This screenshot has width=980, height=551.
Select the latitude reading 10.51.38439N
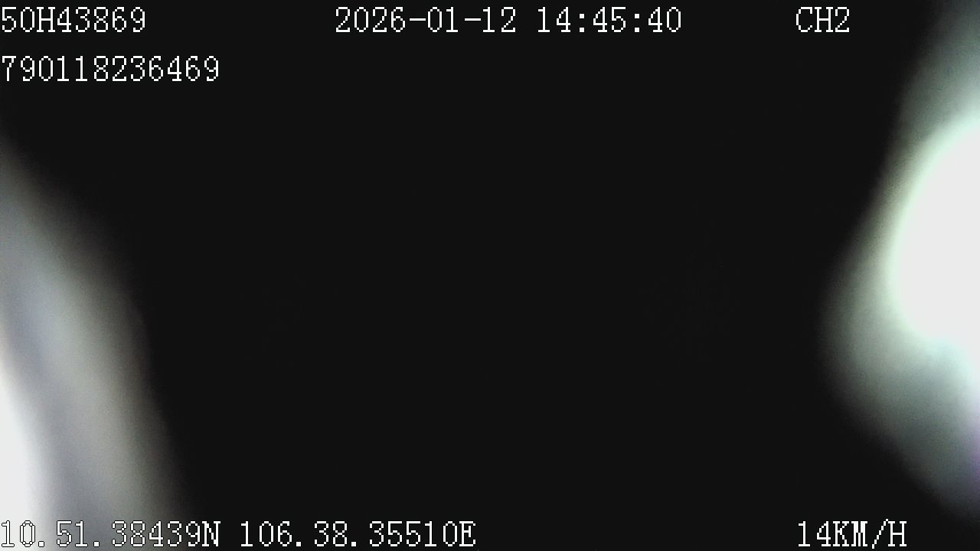coord(110,534)
